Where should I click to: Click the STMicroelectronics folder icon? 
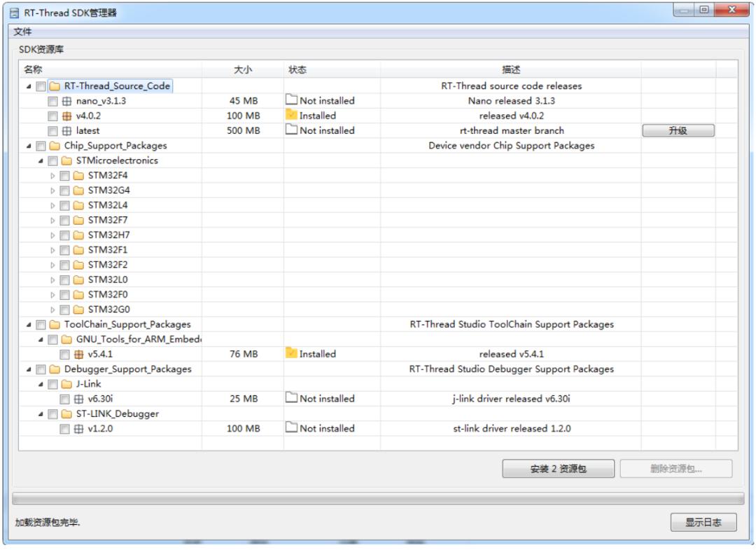(x=66, y=160)
